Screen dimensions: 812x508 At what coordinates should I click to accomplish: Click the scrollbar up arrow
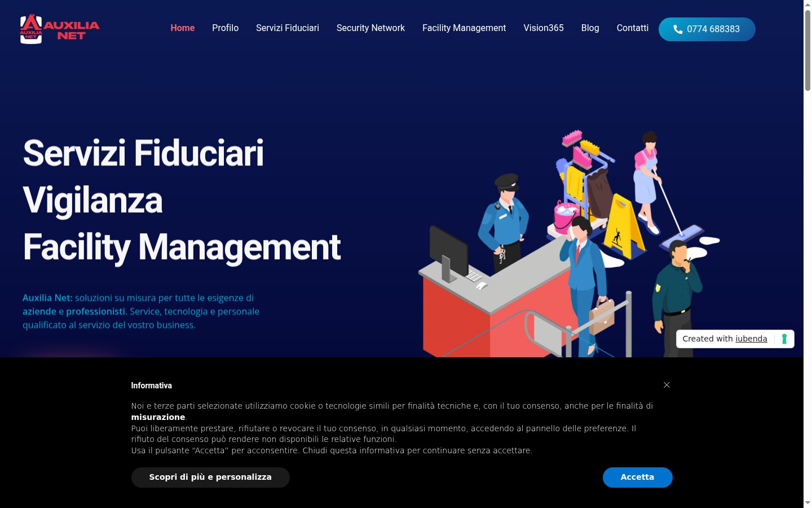[807, 5]
